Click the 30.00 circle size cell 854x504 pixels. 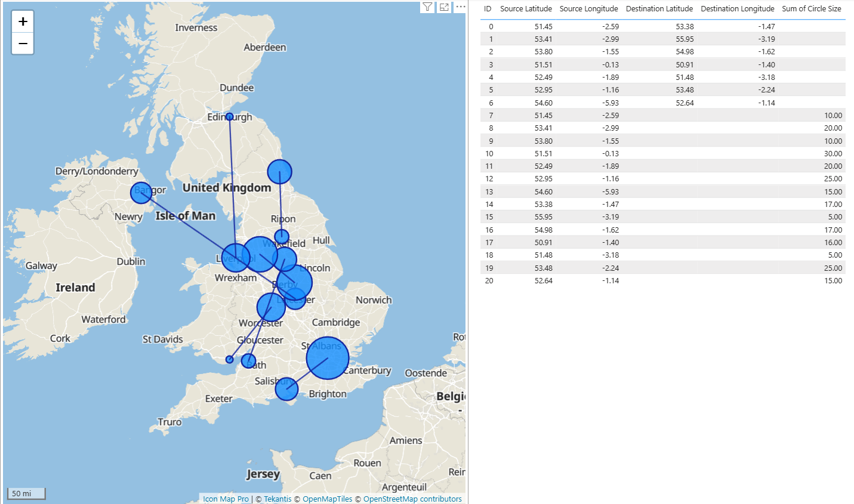point(833,153)
